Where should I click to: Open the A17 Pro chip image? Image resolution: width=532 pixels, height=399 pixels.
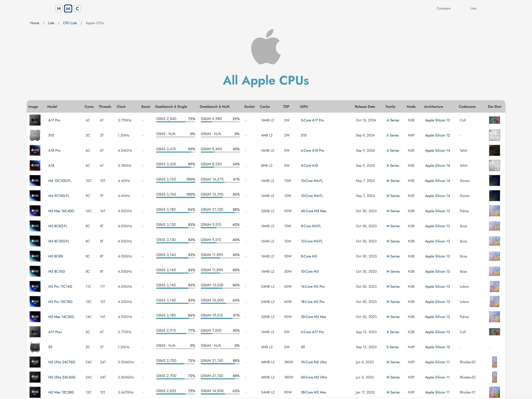(x=35, y=120)
